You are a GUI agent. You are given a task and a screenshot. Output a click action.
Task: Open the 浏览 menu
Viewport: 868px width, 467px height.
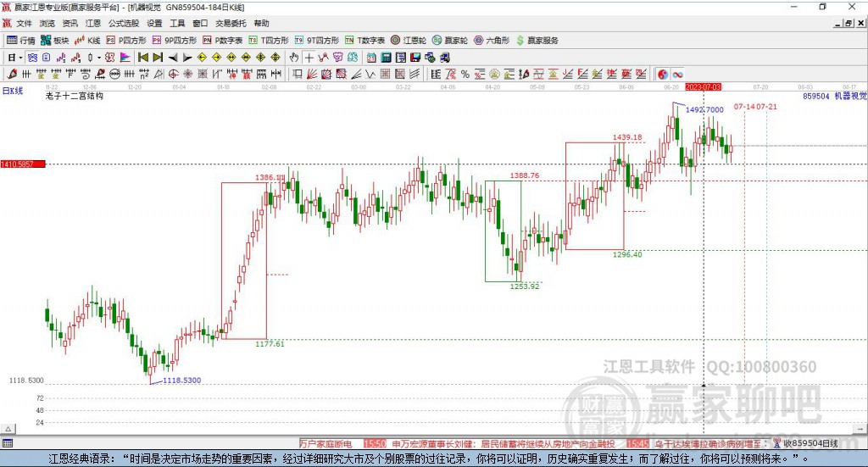coord(47,23)
